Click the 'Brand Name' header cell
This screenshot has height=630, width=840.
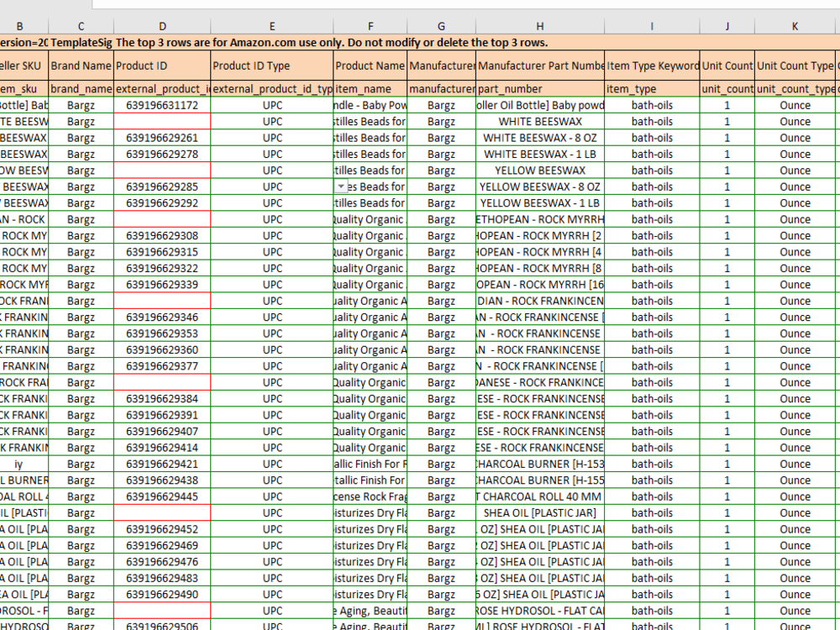[81, 66]
